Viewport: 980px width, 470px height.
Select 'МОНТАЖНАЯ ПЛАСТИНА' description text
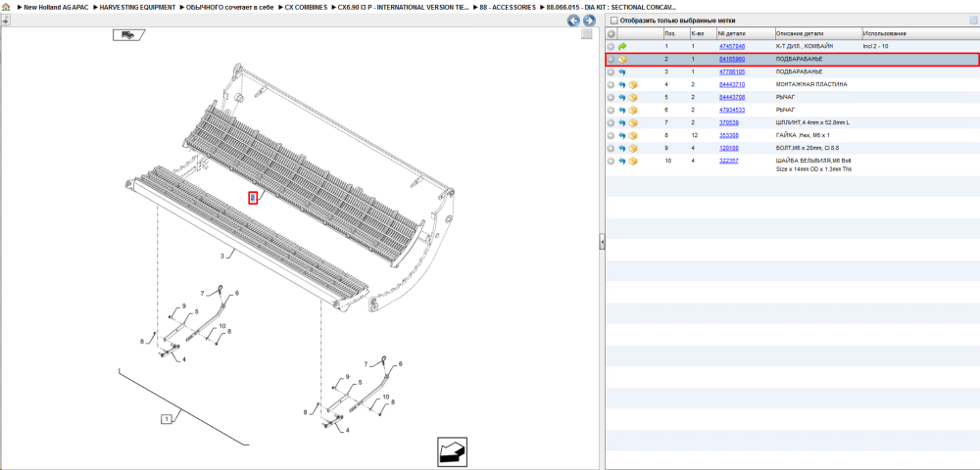pos(811,85)
